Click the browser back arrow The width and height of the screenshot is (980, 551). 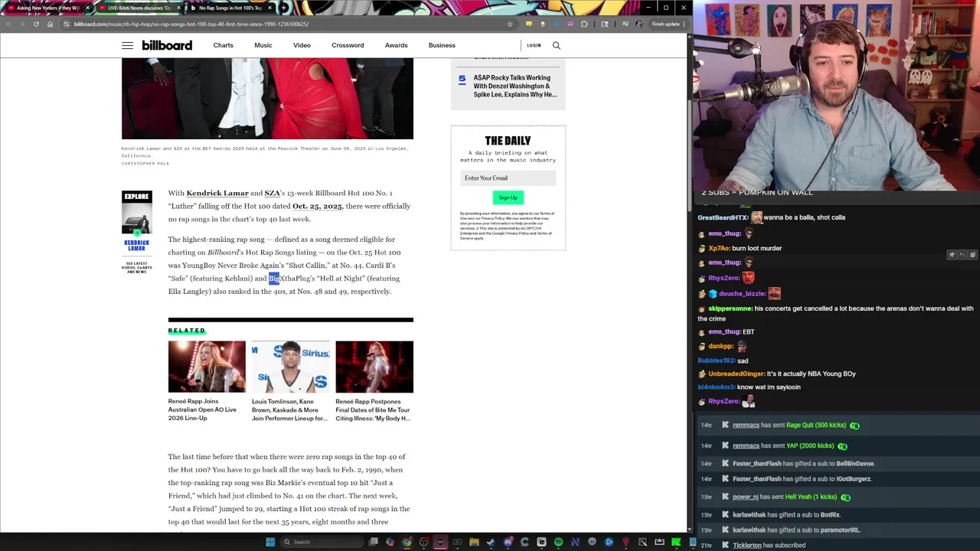point(8,24)
